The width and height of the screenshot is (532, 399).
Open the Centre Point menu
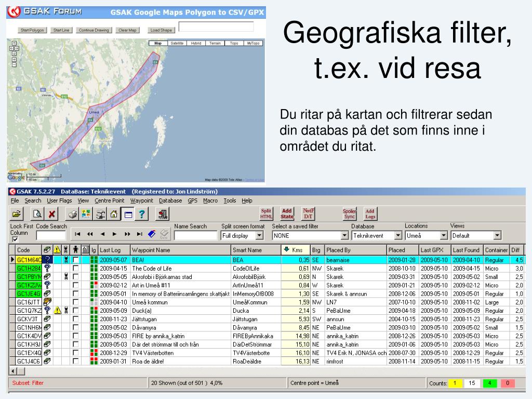point(110,201)
